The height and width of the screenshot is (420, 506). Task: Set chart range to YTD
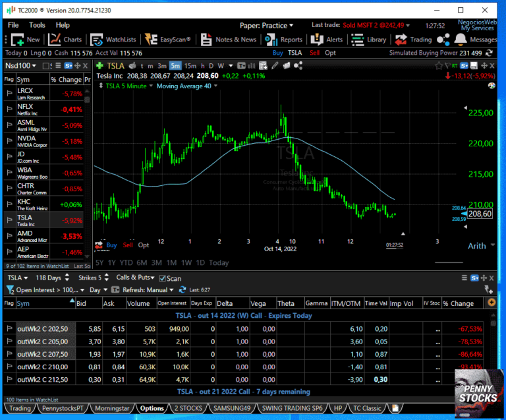pos(125,262)
